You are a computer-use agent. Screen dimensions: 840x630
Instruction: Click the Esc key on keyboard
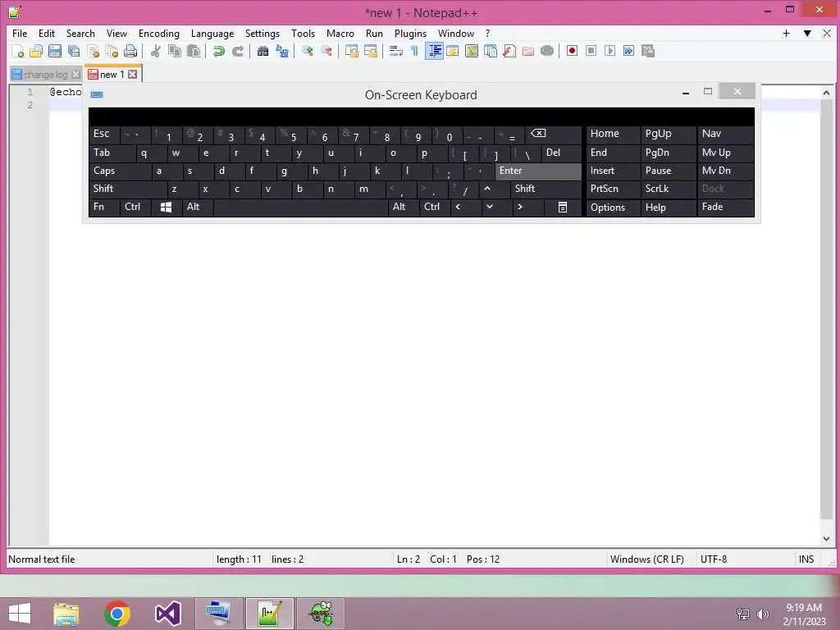click(104, 134)
